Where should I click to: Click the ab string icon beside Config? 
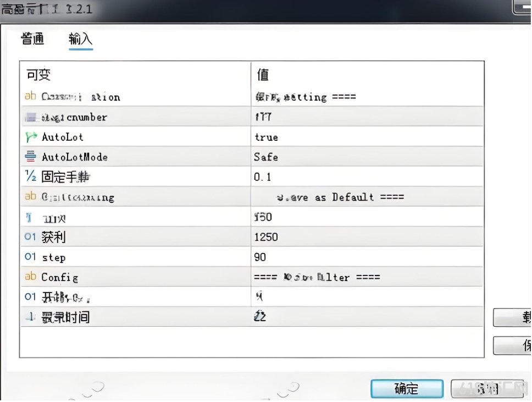click(30, 277)
